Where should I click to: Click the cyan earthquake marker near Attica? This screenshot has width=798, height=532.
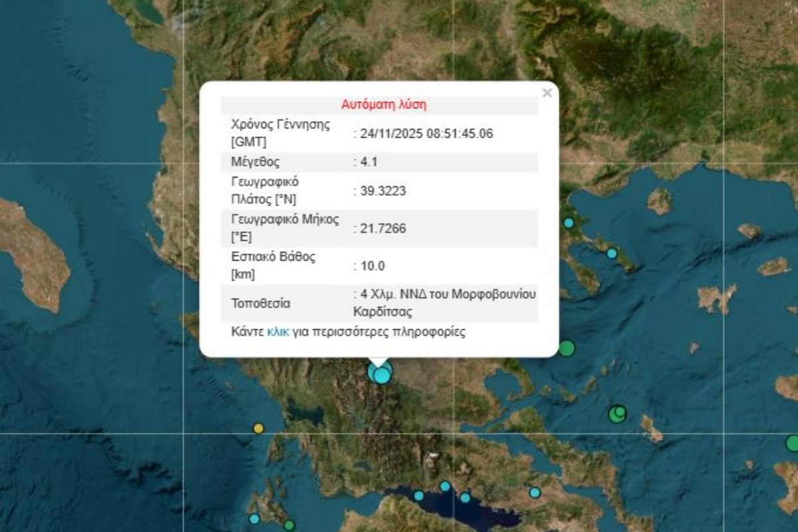tap(536, 493)
